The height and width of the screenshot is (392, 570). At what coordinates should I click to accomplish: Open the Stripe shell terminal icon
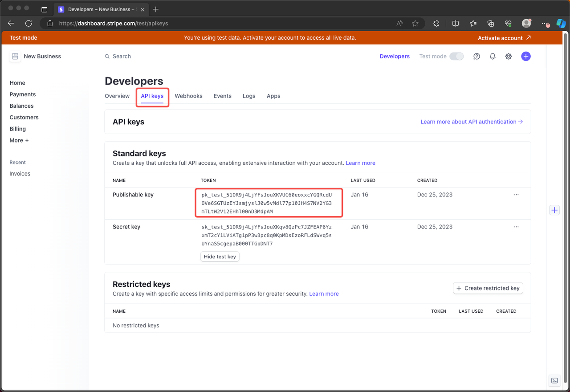[554, 380]
